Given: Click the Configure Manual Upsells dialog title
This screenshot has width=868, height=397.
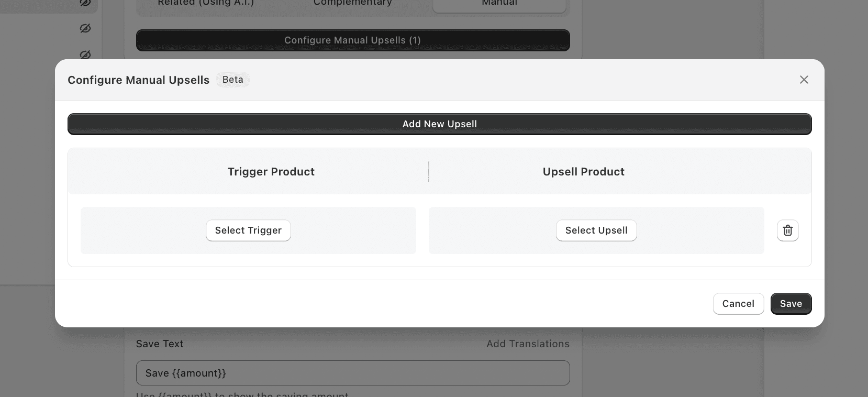Looking at the screenshot, I should click(139, 80).
